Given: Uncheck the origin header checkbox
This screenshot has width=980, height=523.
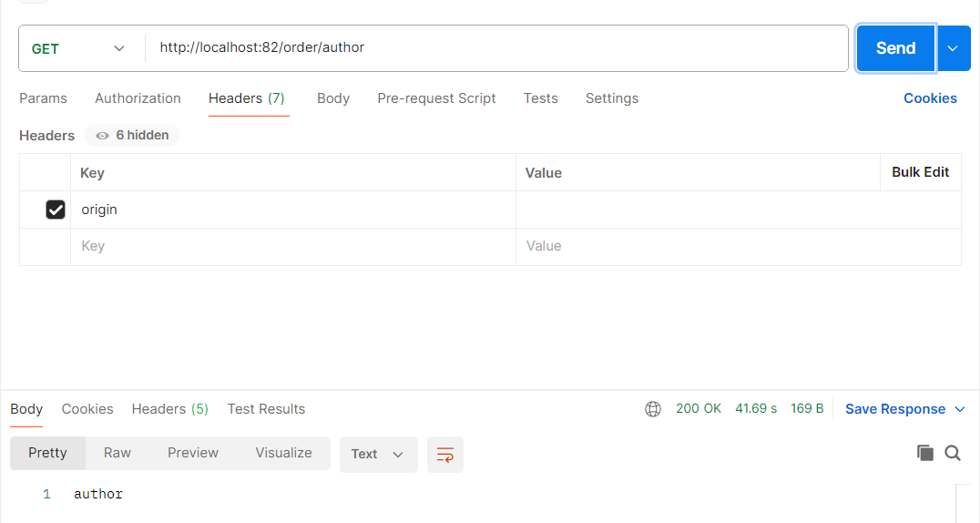Looking at the screenshot, I should click(56, 210).
